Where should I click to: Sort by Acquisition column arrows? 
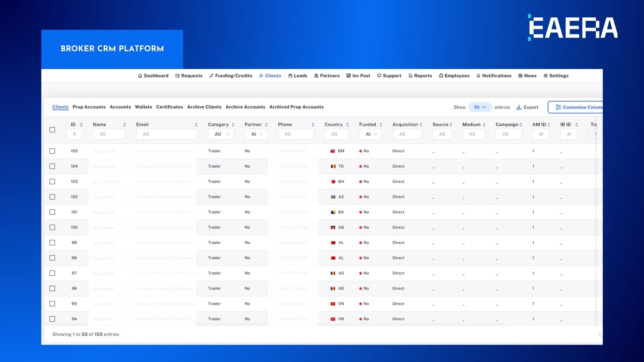click(x=421, y=125)
